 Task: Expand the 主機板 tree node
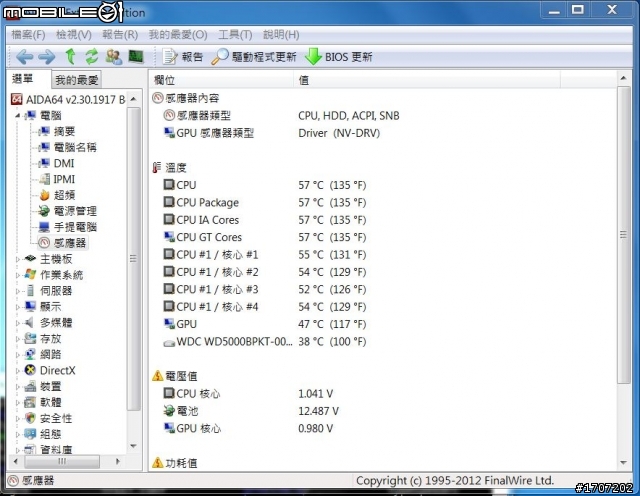[18, 259]
